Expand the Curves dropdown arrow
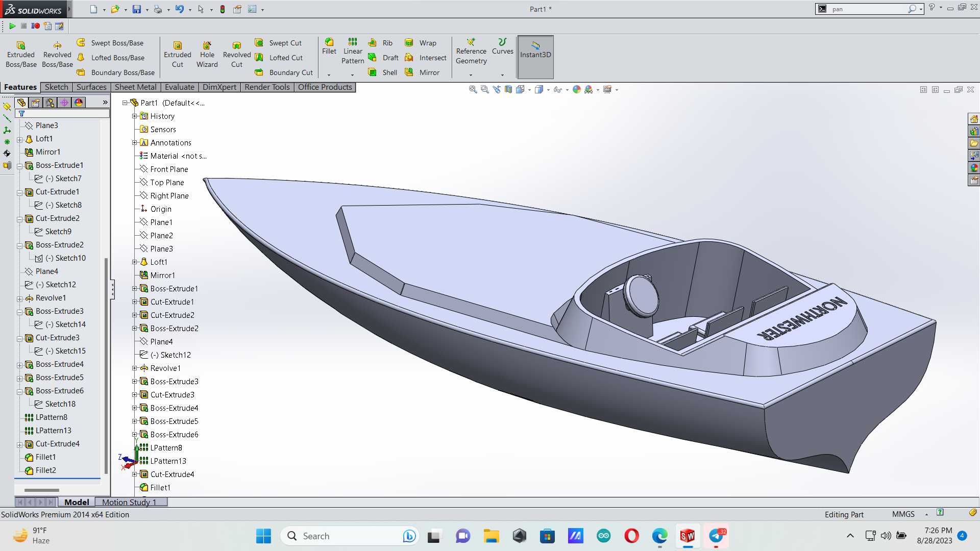Screen dimensions: 980x551 click(502, 75)
